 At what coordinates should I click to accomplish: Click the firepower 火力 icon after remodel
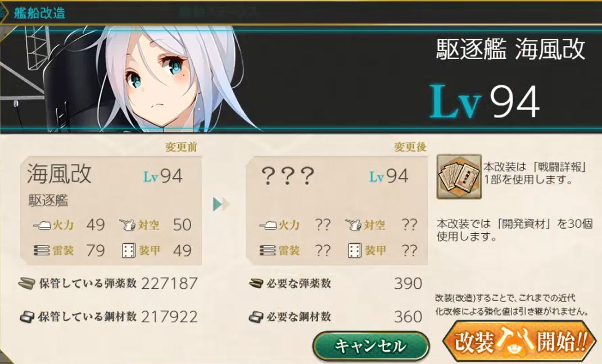pyautogui.click(x=268, y=225)
